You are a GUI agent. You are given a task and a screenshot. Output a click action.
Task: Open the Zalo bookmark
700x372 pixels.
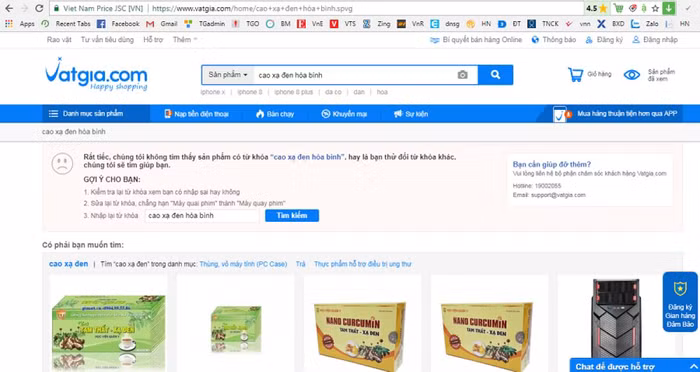click(x=645, y=24)
